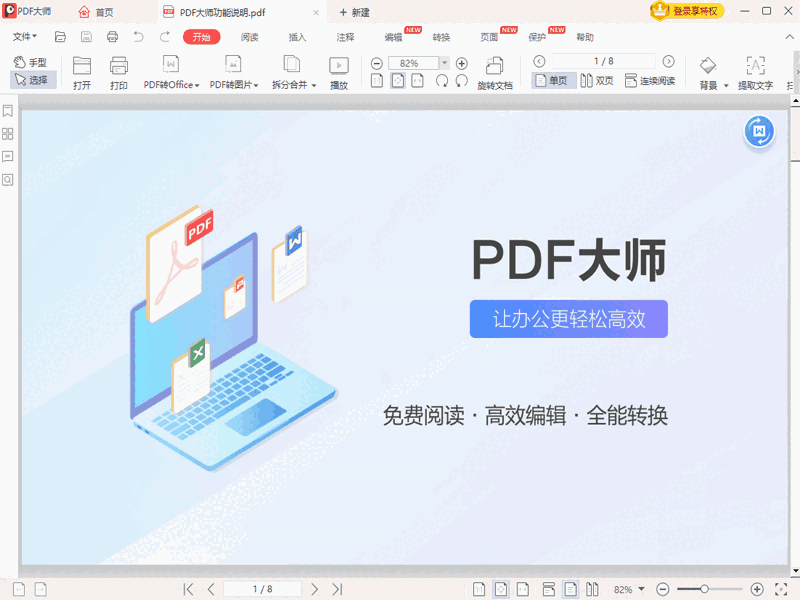Click the fit width ribbon icon
This screenshot has height=600, width=800.
click(417, 81)
